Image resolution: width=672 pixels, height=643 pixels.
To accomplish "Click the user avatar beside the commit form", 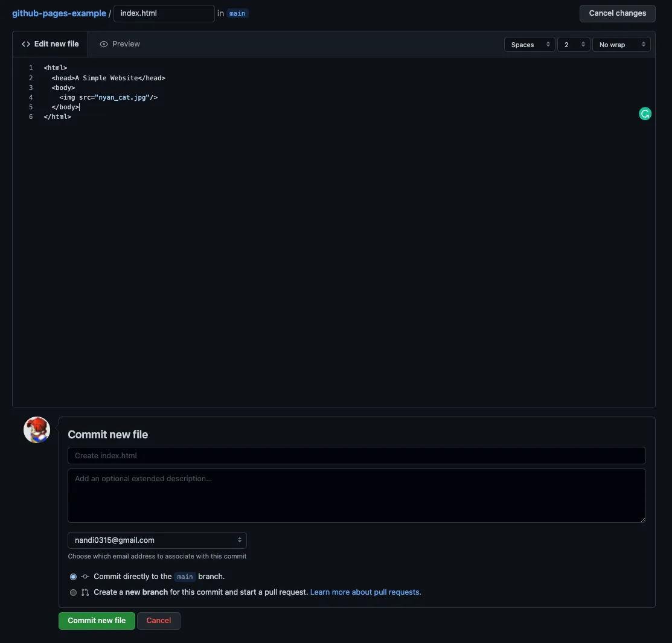I will 36,429.
